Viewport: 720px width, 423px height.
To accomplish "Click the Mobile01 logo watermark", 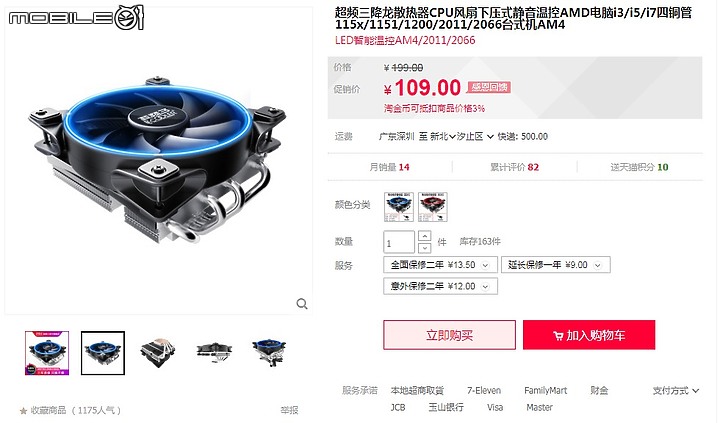I will 76,18.
